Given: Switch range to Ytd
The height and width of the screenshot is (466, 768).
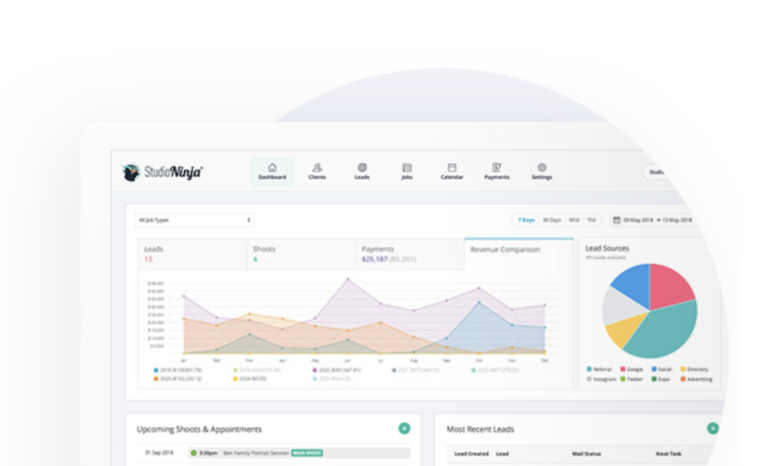Looking at the screenshot, I should click(x=591, y=220).
